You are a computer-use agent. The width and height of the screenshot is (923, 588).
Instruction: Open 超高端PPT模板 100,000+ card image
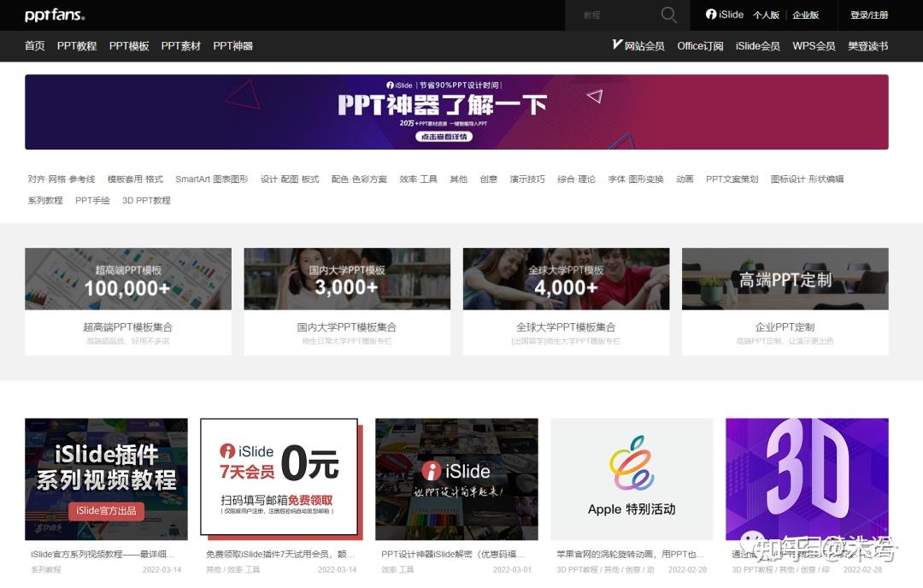tap(127, 279)
